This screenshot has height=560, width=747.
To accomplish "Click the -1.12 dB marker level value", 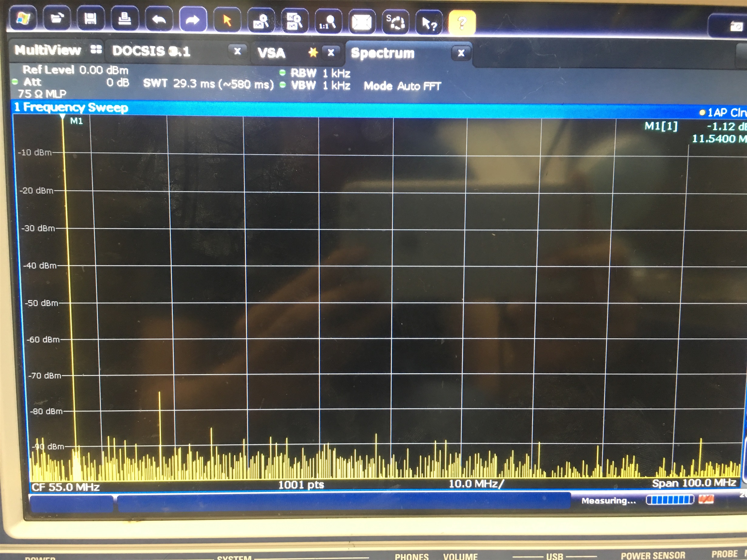I will [x=726, y=127].
